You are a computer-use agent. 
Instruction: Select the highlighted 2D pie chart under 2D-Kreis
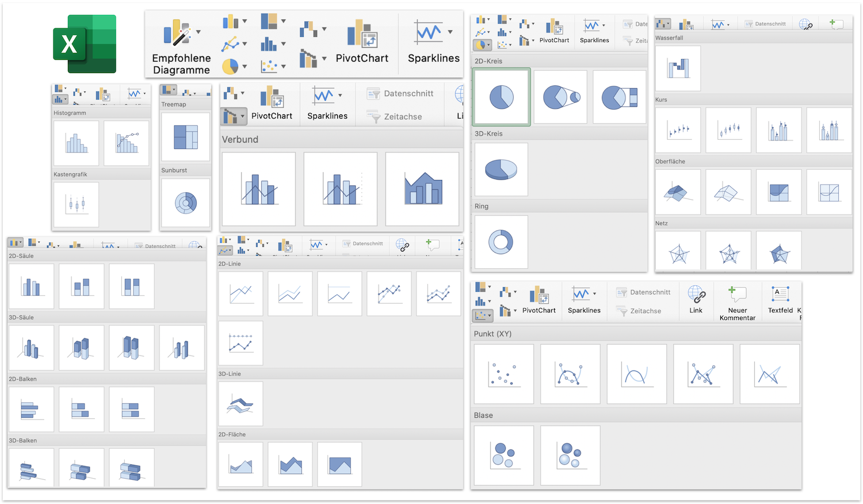coord(501,97)
